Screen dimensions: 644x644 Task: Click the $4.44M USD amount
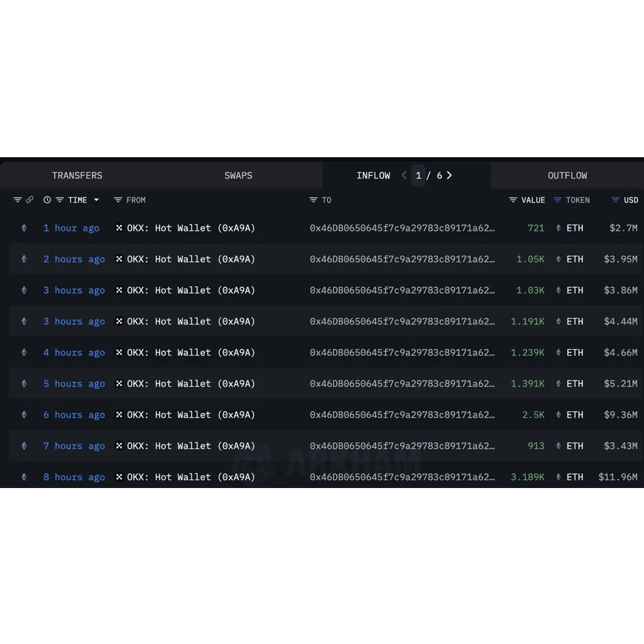[621, 321]
